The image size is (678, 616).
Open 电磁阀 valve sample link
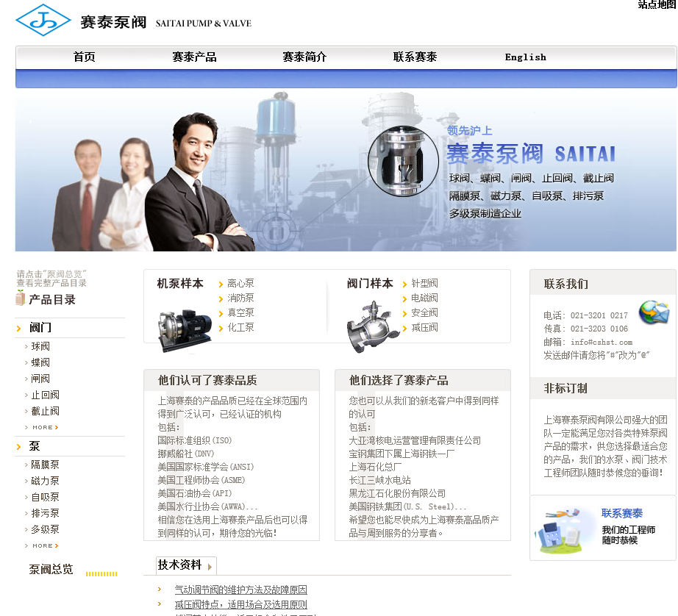click(x=424, y=298)
